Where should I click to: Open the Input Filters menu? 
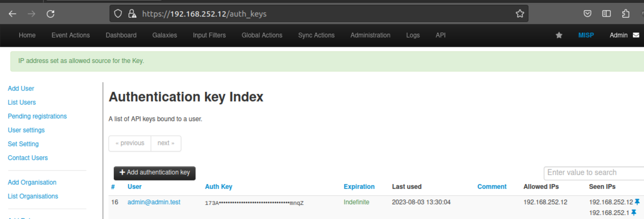[209, 35]
